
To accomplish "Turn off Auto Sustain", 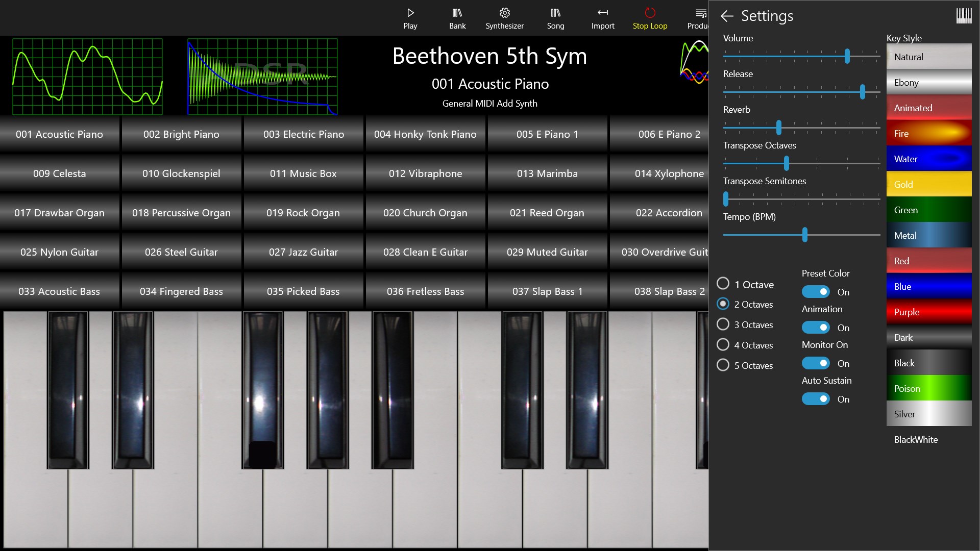I will click(816, 398).
